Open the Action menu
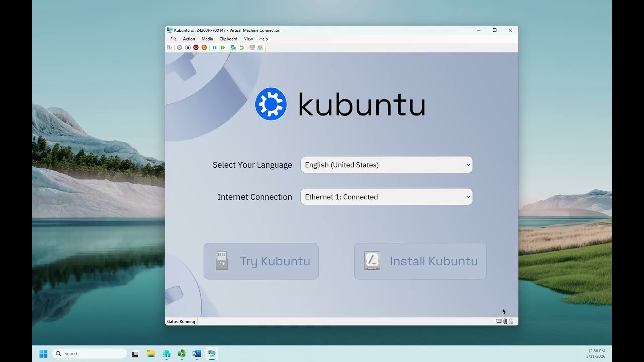 [x=189, y=39]
